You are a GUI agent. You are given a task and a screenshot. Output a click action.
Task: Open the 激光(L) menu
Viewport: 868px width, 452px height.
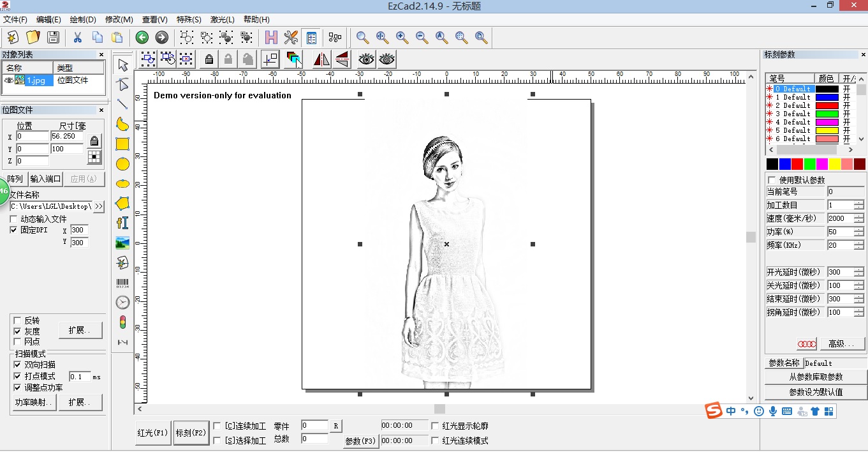(222, 20)
